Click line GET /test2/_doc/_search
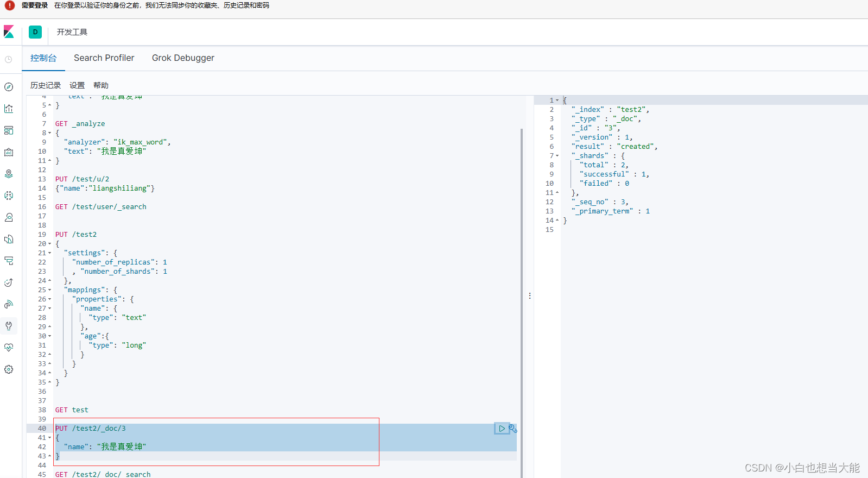Image resolution: width=868 pixels, height=478 pixels. point(103,474)
